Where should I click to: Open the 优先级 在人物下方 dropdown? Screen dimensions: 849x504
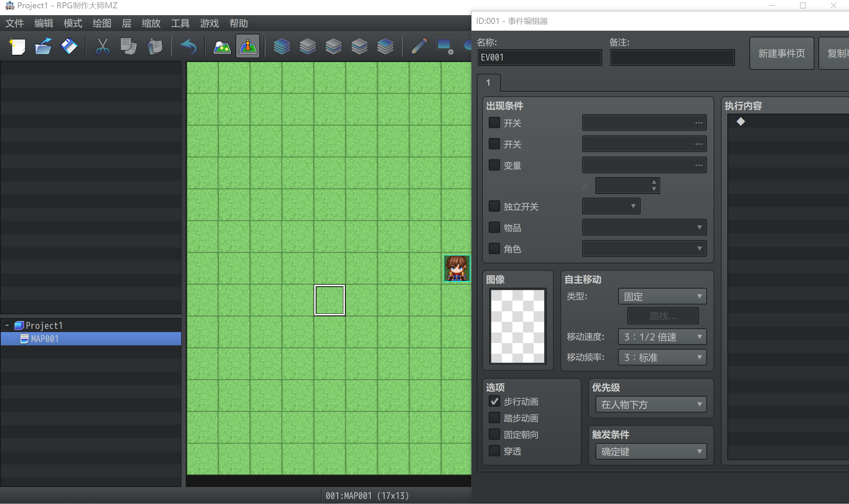(651, 404)
